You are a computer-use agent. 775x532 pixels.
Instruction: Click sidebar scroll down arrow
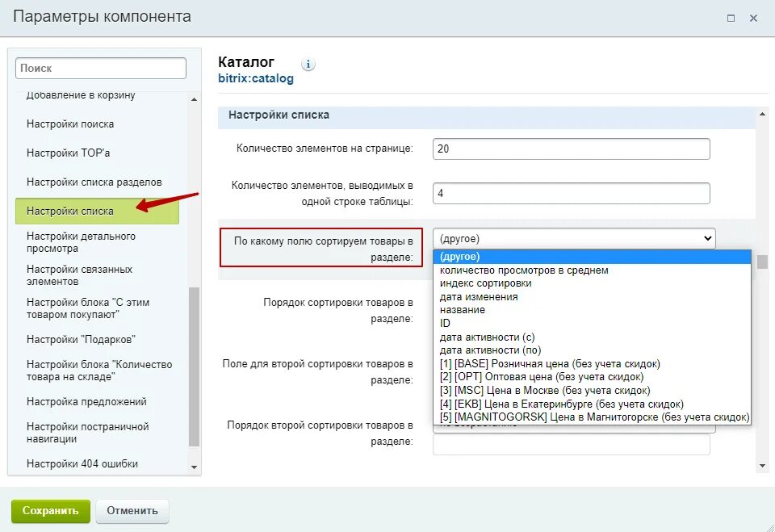click(x=195, y=467)
